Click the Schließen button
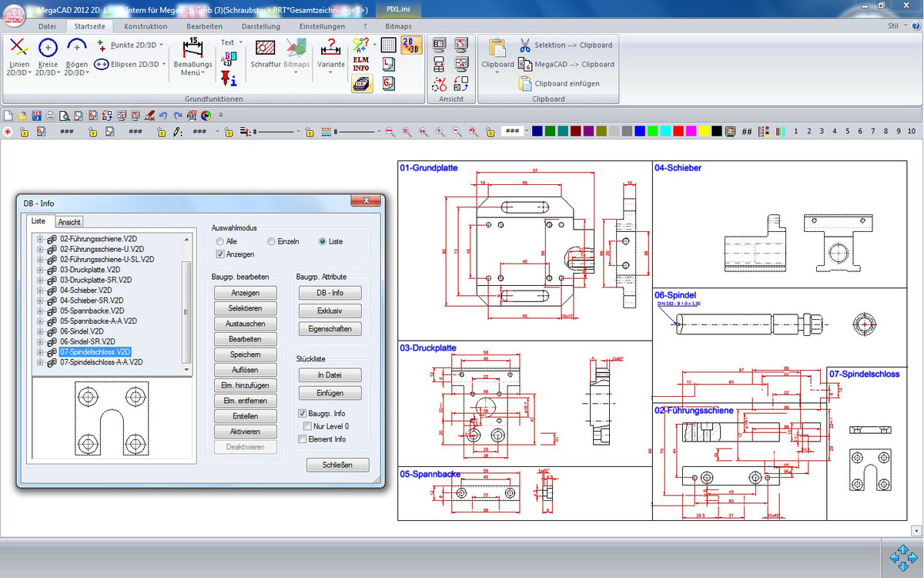 pyautogui.click(x=337, y=465)
